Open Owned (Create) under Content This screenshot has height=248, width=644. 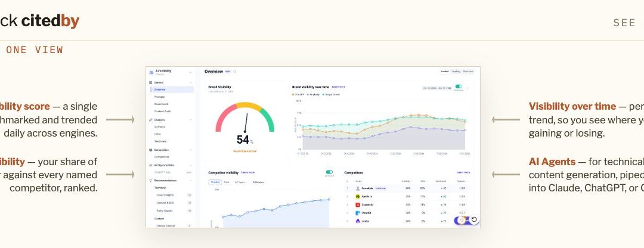(166, 226)
